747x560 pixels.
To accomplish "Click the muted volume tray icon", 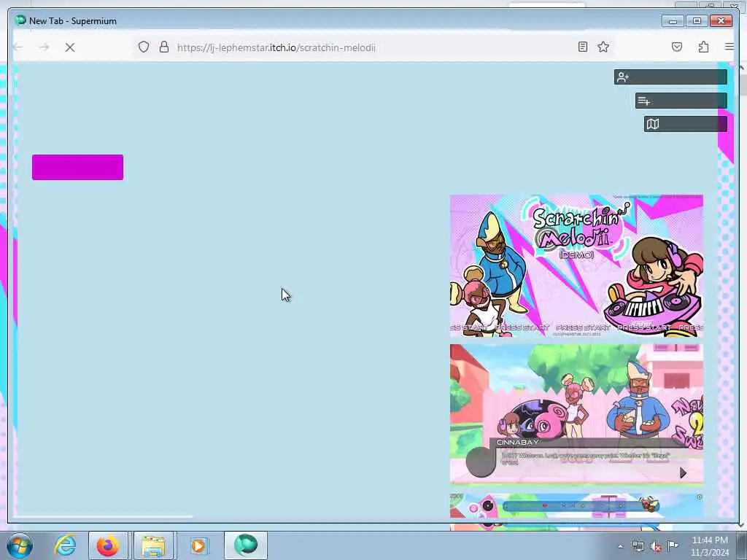I will (x=656, y=546).
